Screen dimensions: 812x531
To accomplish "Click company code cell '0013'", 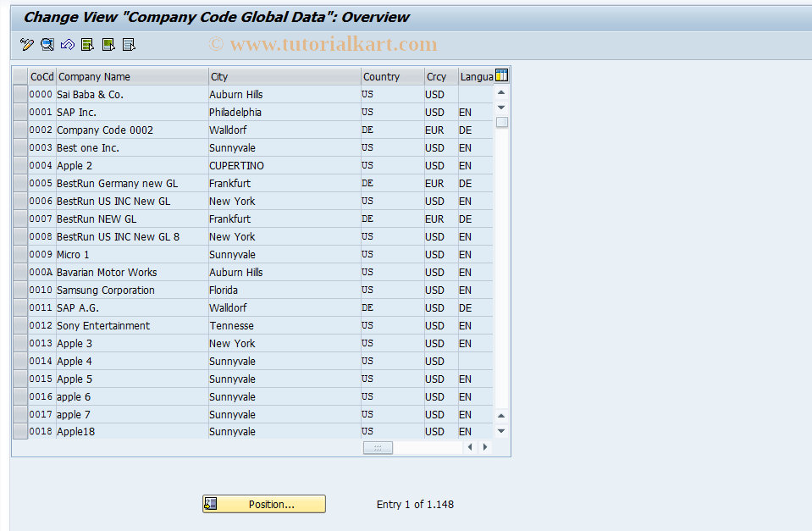I will (x=41, y=344).
